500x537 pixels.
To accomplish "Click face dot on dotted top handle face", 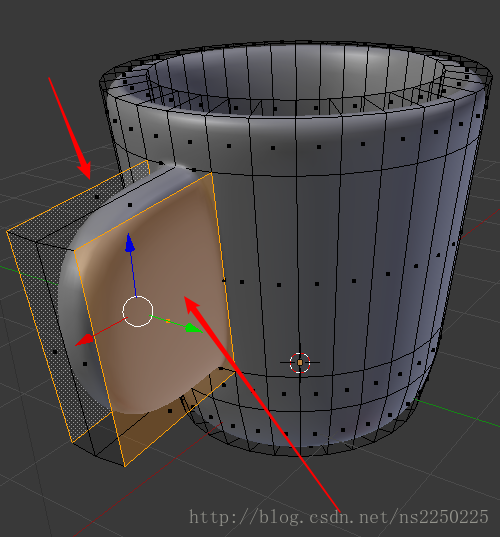I will click(97, 197).
